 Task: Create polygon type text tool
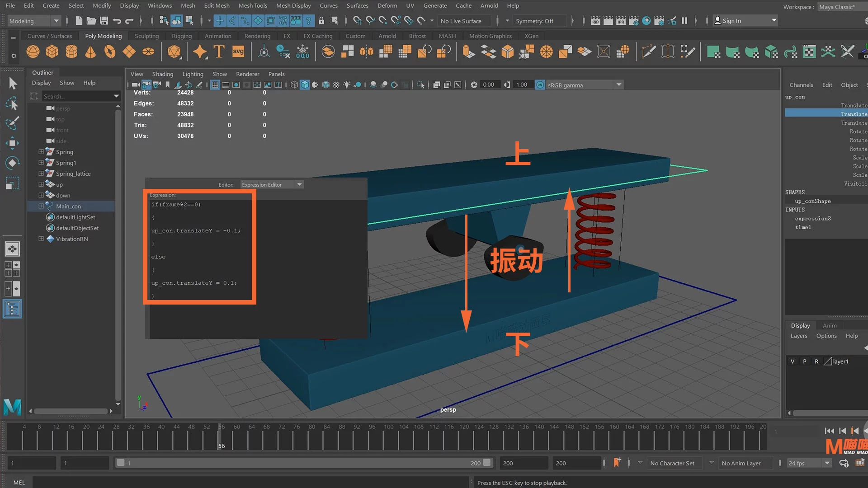pyautogui.click(x=219, y=52)
